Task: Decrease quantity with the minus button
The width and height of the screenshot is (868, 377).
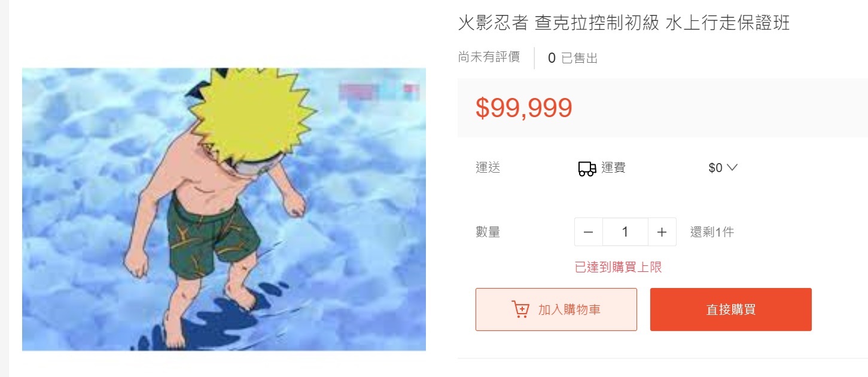Action: 589,232
